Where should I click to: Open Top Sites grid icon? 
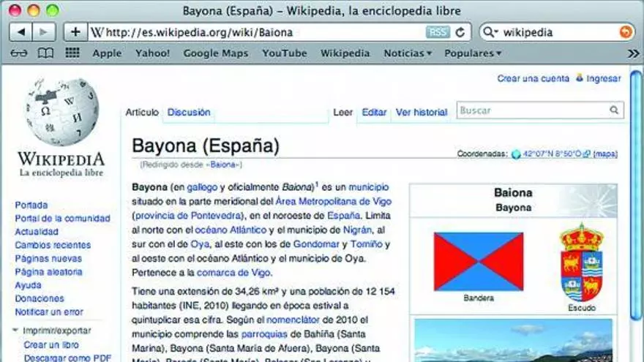[x=72, y=53]
